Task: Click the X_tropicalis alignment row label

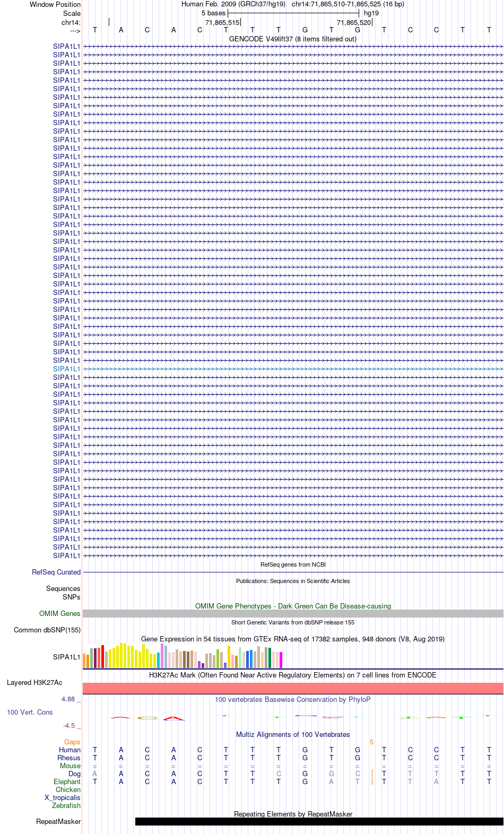Action: (63, 797)
